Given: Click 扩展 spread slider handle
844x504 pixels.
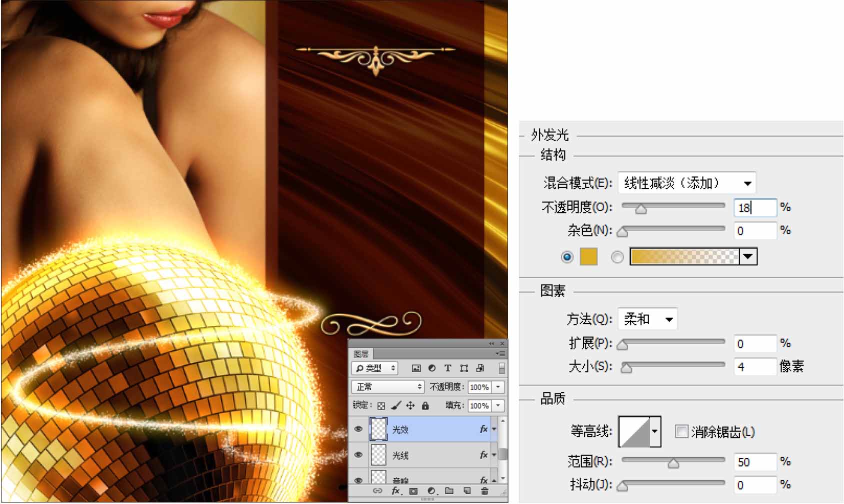Looking at the screenshot, I should pos(622,345).
